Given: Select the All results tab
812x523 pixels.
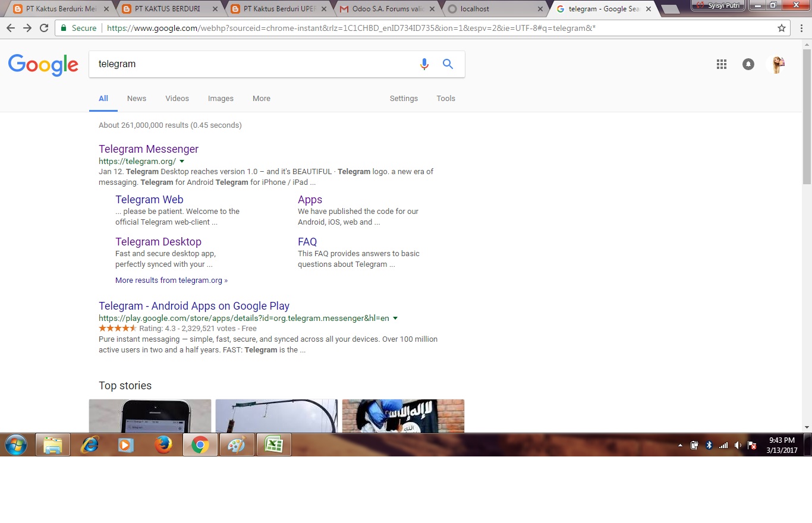Looking at the screenshot, I should click(x=103, y=99).
